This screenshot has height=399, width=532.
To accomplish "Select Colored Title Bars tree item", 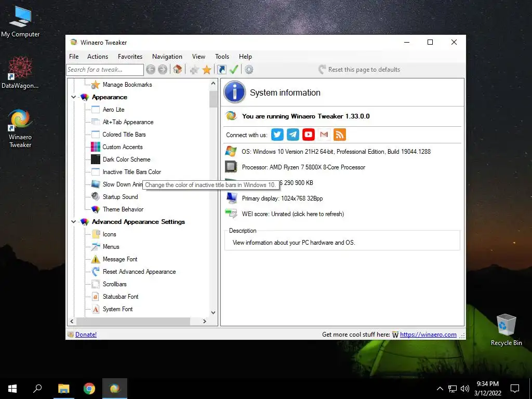I will click(124, 135).
